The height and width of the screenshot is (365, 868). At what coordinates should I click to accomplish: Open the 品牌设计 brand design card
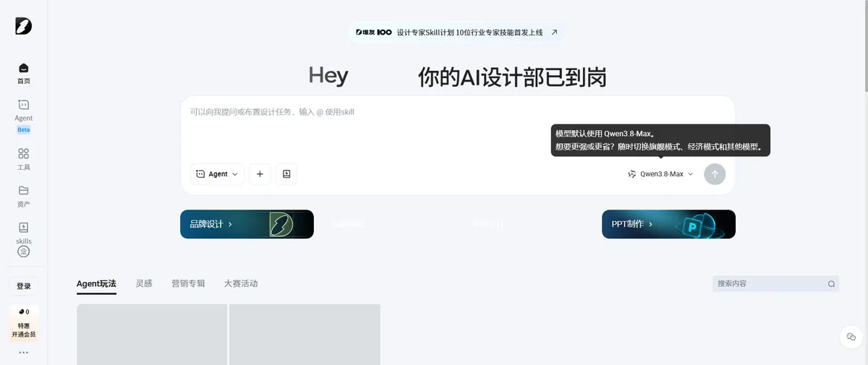tap(247, 224)
